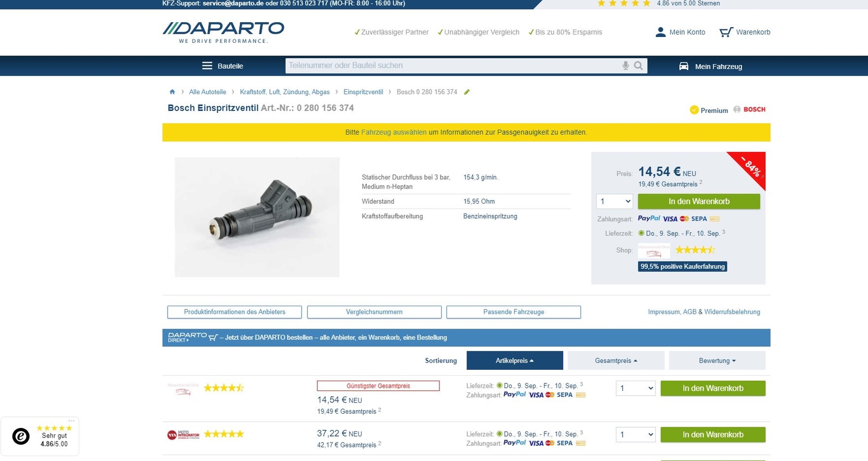The width and height of the screenshot is (868, 461).
Task: Open the Passende Fahrzeuge tab
Action: tap(513, 312)
